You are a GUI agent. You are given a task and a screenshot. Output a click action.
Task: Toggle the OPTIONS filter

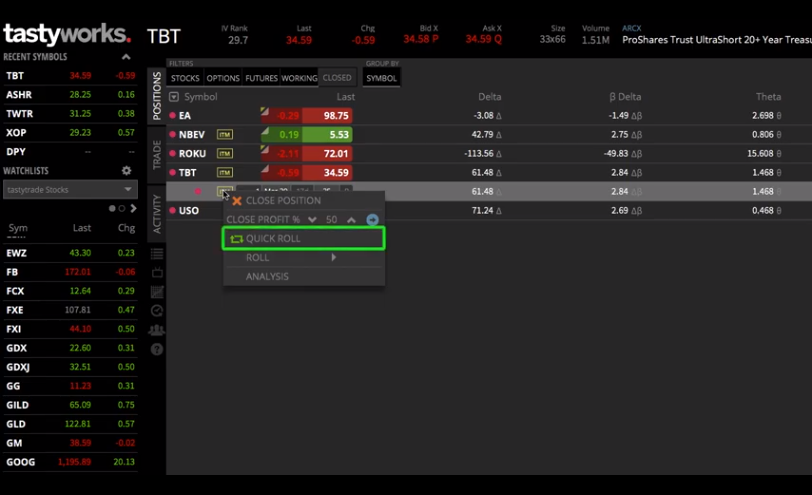pyautogui.click(x=223, y=78)
